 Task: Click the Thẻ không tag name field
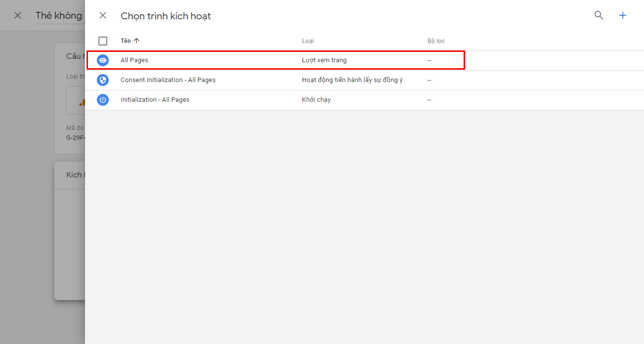coord(59,16)
